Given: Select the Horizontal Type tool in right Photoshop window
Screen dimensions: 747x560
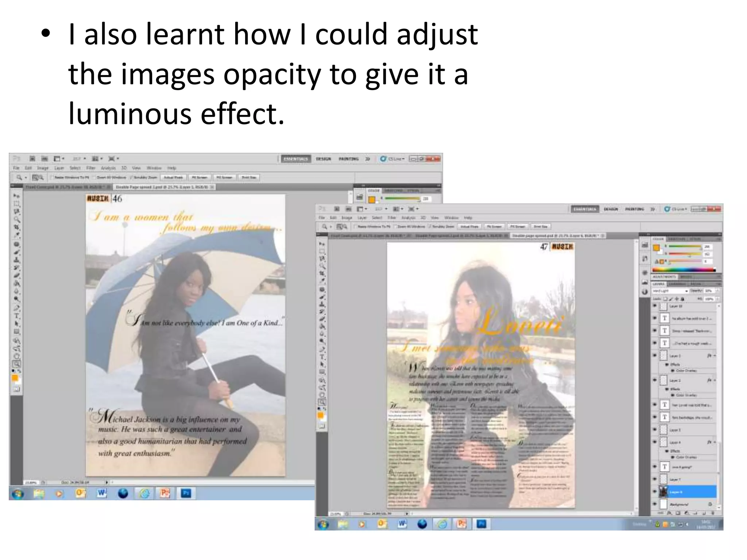Looking at the screenshot, I should click(x=322, y=357).
